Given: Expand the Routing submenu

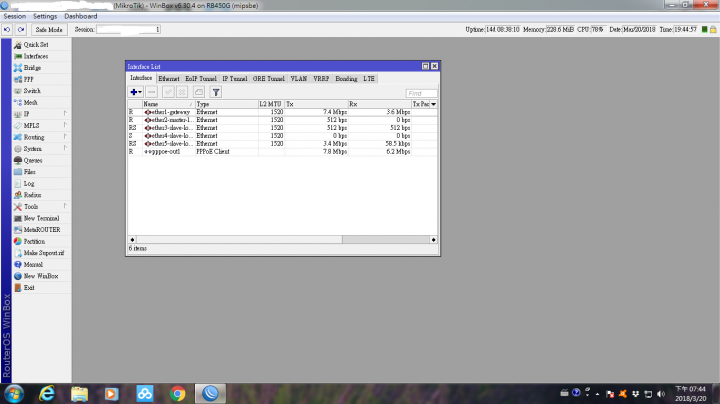Looking at the screenshot, I should 41,137.
